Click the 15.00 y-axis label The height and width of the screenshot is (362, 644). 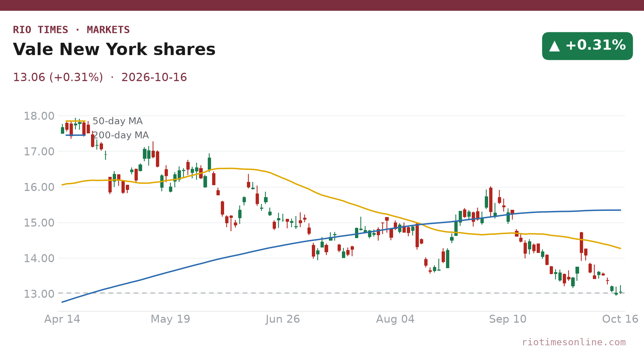(39, 223)
